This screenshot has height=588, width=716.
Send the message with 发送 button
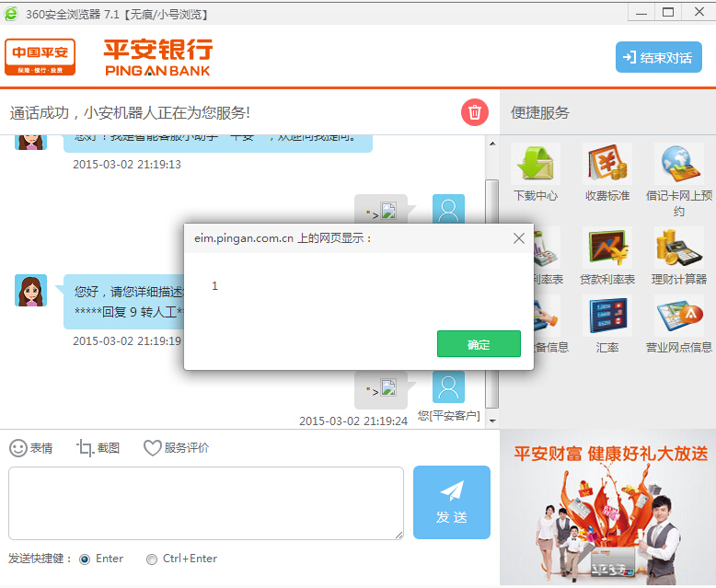point(452,502)
